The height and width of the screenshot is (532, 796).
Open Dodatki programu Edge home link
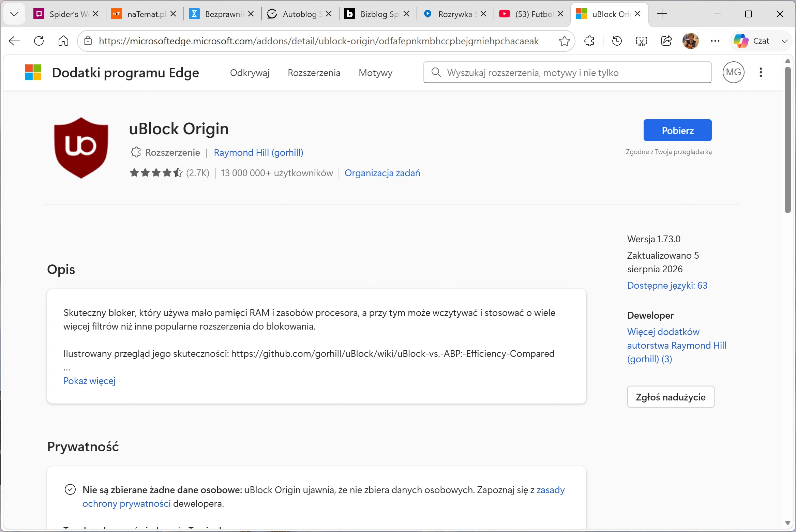125,73
